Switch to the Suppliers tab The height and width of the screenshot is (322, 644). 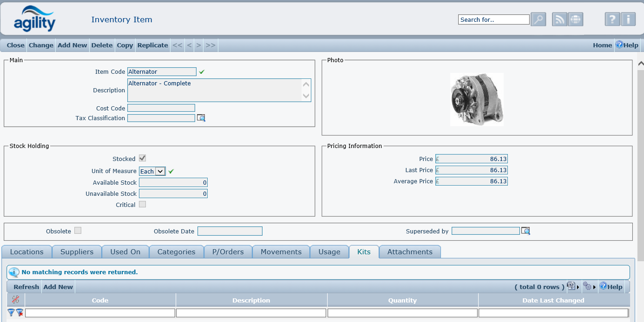pyautogui.click(x=77, y=252)
